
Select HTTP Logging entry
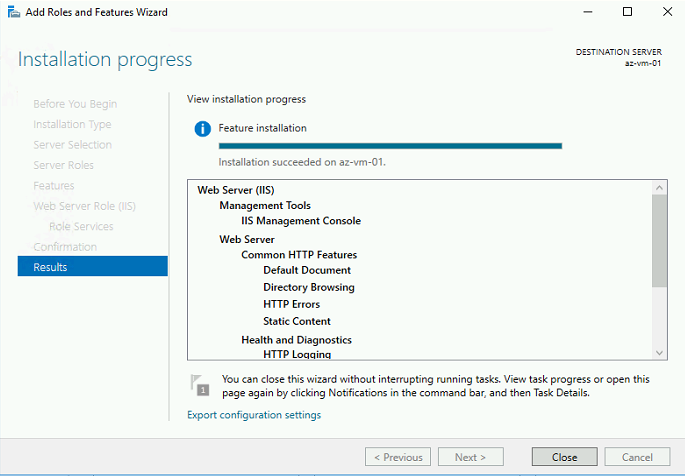tap(297, 354)
